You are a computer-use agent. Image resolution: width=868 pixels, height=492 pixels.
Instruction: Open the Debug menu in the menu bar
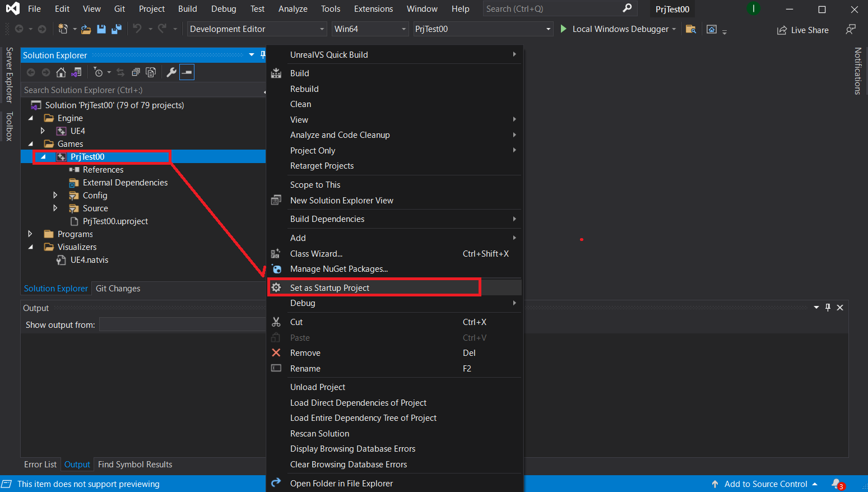(224, 9)
